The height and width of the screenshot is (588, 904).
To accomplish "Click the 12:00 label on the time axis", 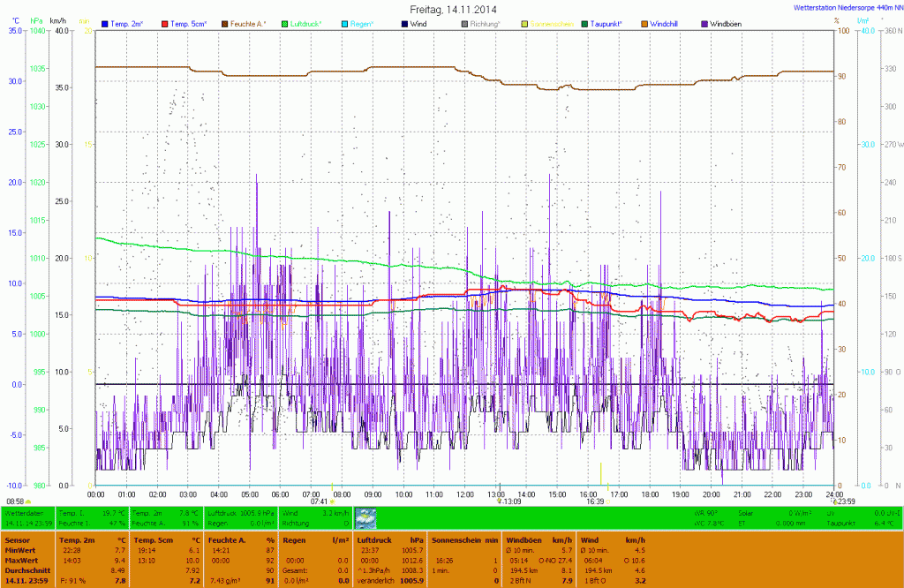I will click(x=465, y=494).
